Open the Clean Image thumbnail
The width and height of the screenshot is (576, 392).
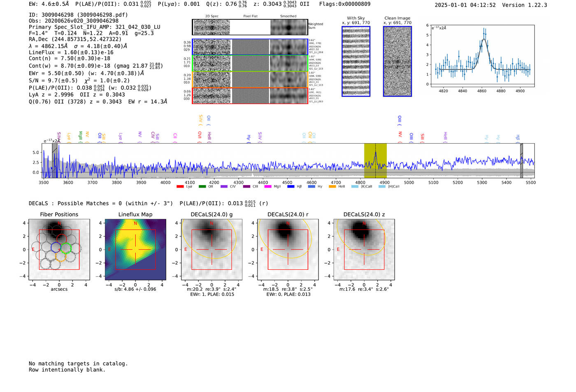[397, 61]
